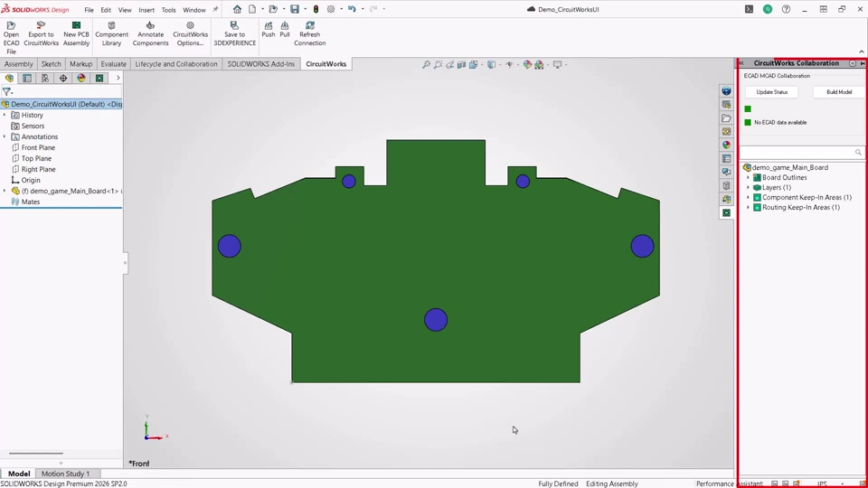Open the Tools menu
This screenshot has height=488, width=868.
point(168,10)
